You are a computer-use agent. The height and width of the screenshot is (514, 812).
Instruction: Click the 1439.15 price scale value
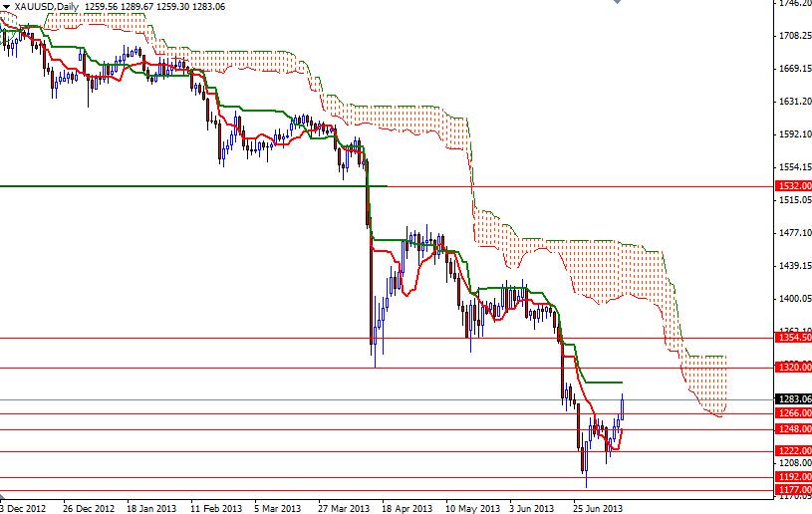[x=795, y=266]
